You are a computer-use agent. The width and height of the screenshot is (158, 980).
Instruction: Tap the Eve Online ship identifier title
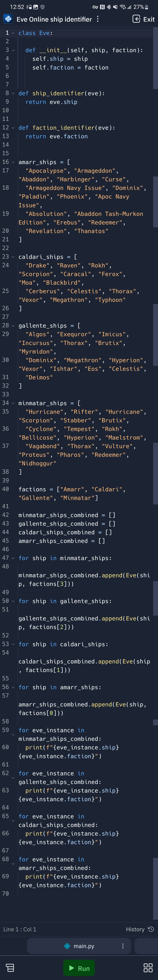coord(54,19)
